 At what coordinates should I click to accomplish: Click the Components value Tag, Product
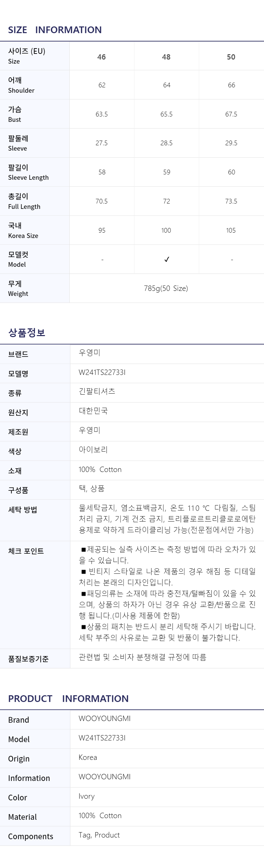click(x=99, y=835)
